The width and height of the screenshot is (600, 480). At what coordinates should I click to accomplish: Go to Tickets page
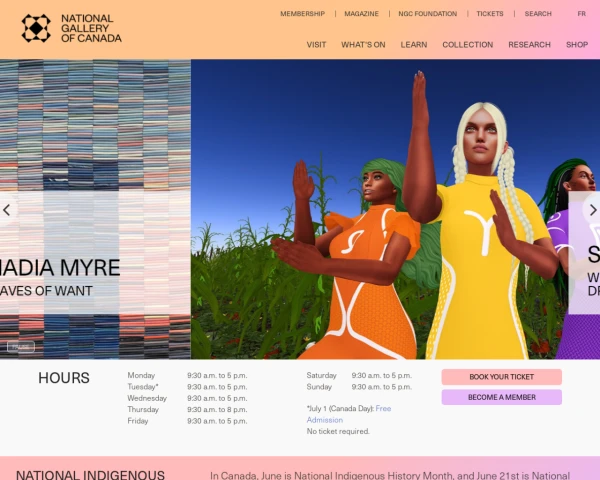tap(490, 14)
